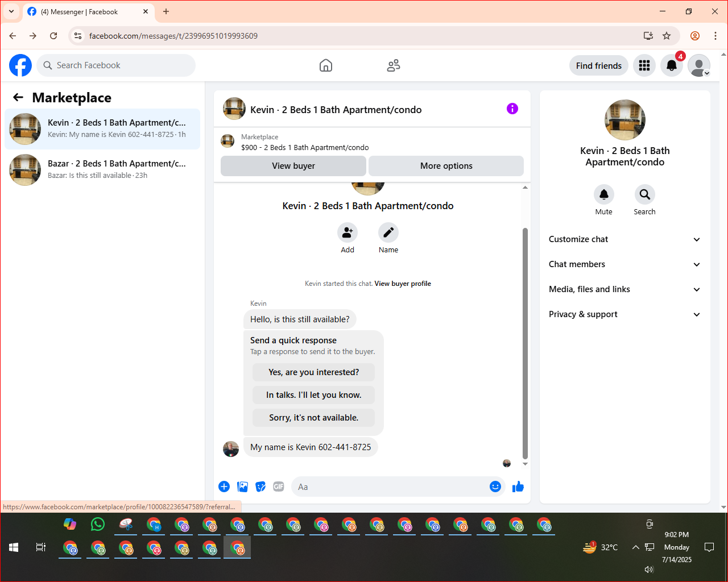Click the Add people icon in chat
This screenshot has width=728, height=582.
click(x=348, y=232)
